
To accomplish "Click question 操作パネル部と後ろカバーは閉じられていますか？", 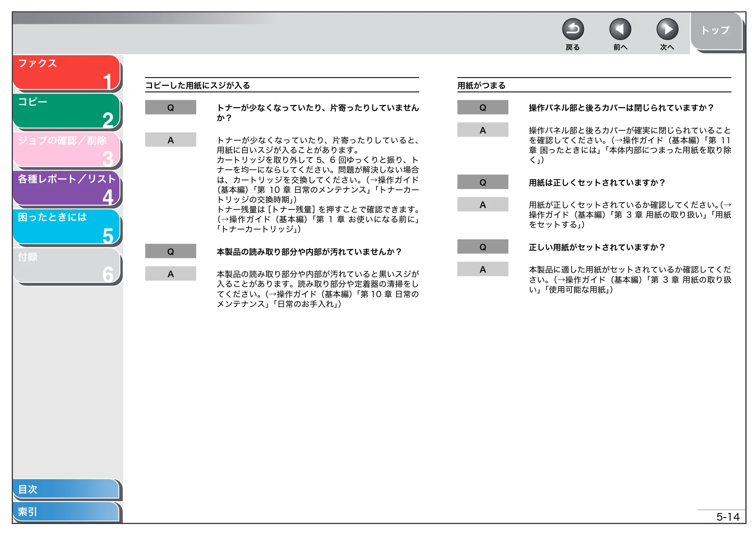I will (621, 108).
